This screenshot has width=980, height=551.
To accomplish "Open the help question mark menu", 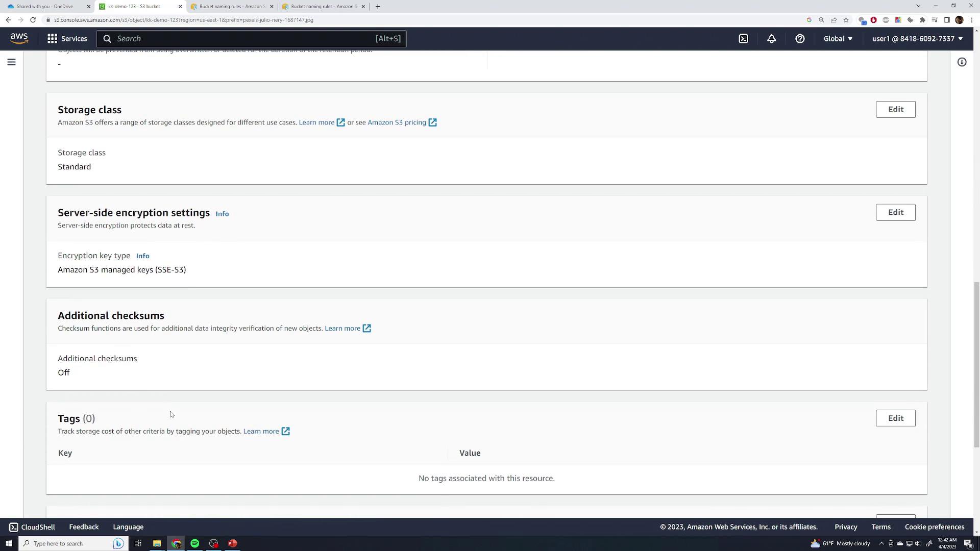I will pyautogui.click(x=800, y=39).
